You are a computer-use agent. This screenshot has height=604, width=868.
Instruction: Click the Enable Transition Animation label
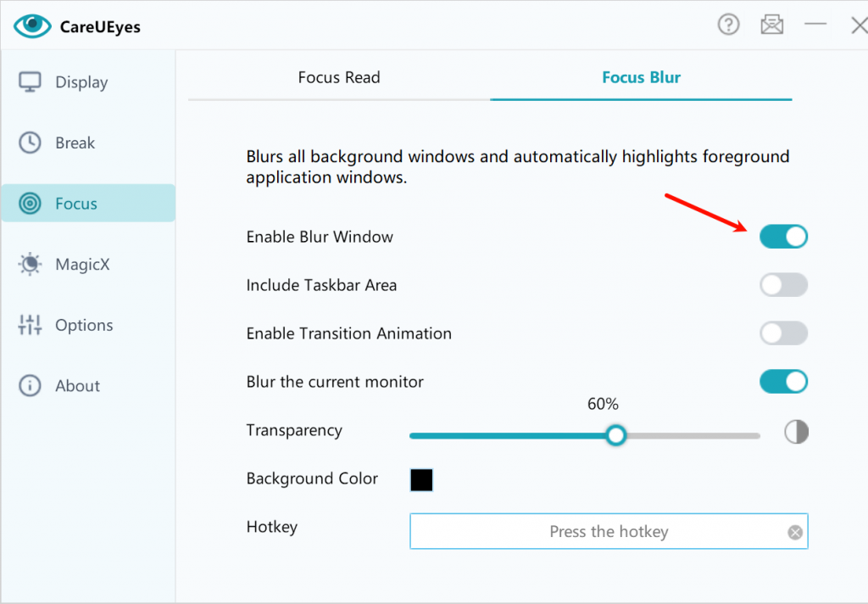(x=348, y=333)
